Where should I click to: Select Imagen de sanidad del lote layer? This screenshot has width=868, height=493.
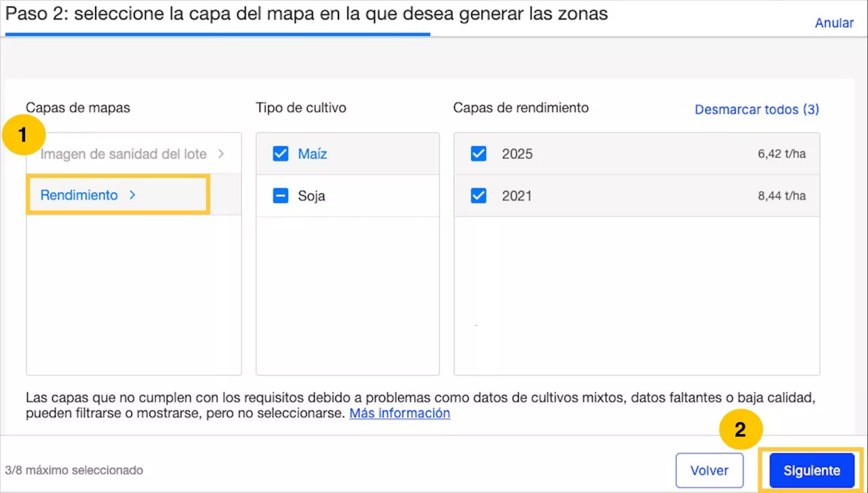(x=123, y=154)
